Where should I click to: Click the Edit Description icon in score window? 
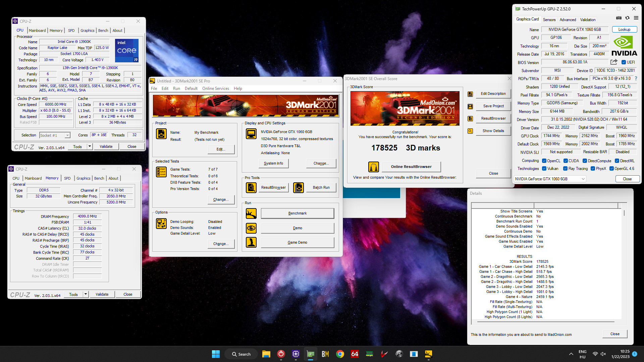(470, 94)
